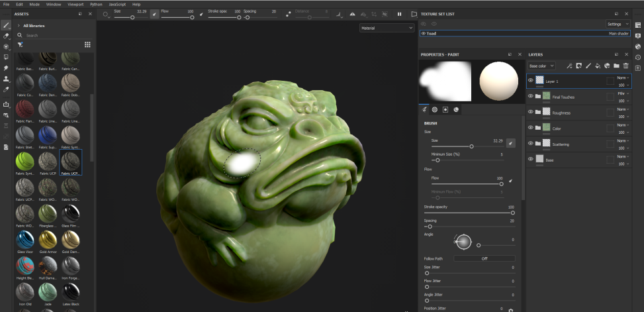Open the Help menu
The height and width of the screenshot is (312, 644).
tap(136, 4)
